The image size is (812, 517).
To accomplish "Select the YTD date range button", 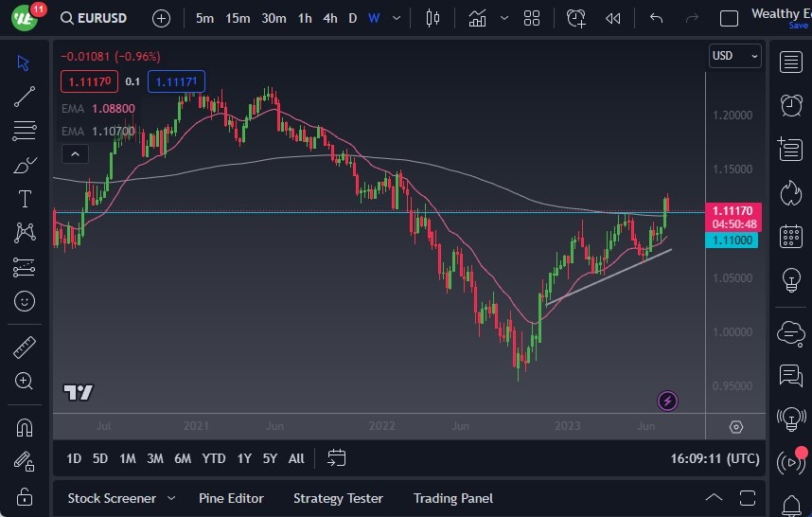I will pyautogui.click(x=214, y=458).
